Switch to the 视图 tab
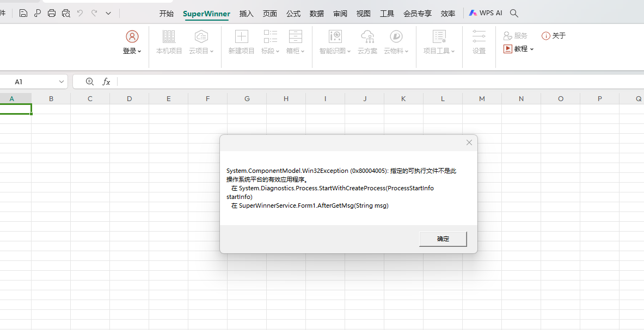644x330 pixels. 364,14
